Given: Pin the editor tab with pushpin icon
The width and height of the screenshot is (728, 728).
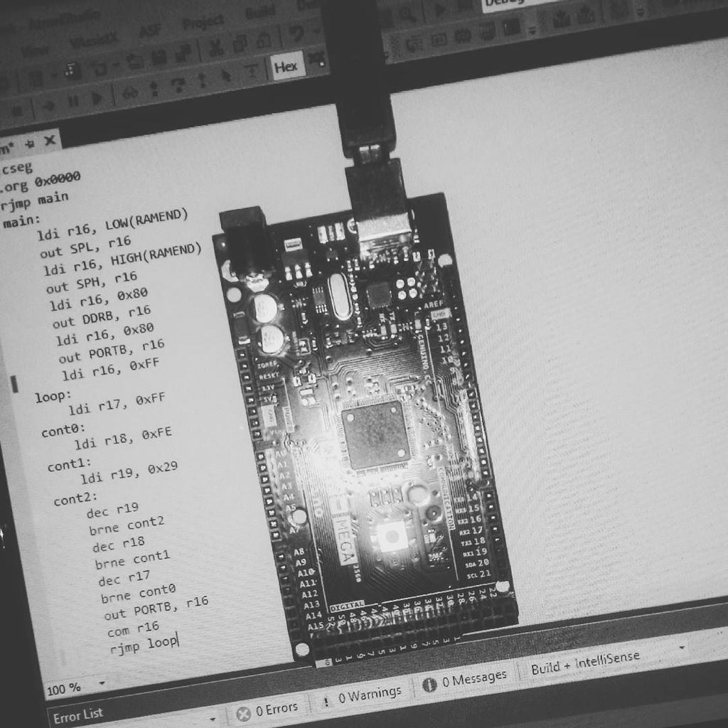Looking at the screenshot, I should pos(30,144).
